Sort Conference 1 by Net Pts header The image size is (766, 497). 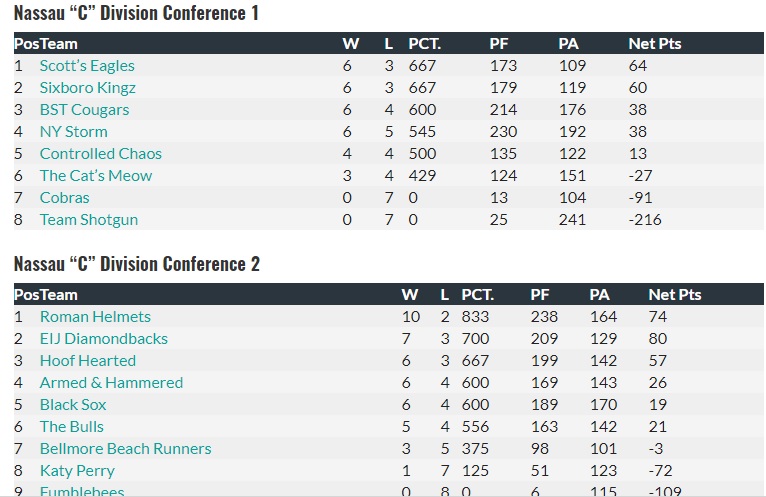pos(654,44)
